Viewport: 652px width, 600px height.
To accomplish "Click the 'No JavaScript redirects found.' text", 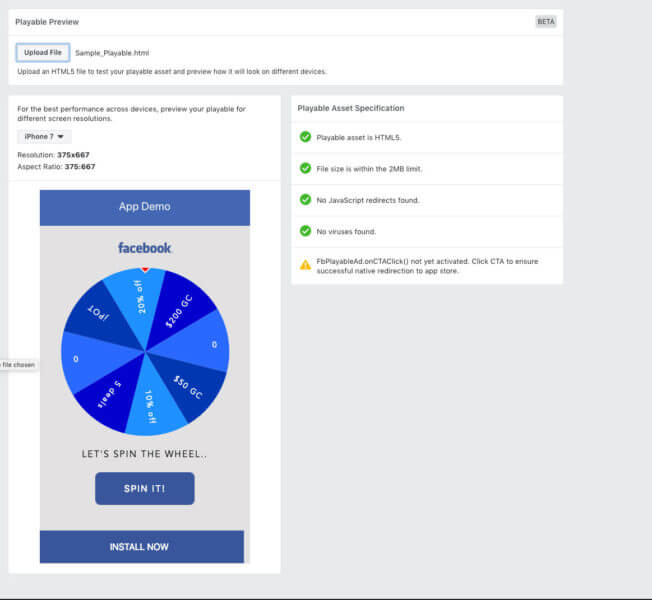I will tap(368, 200).
